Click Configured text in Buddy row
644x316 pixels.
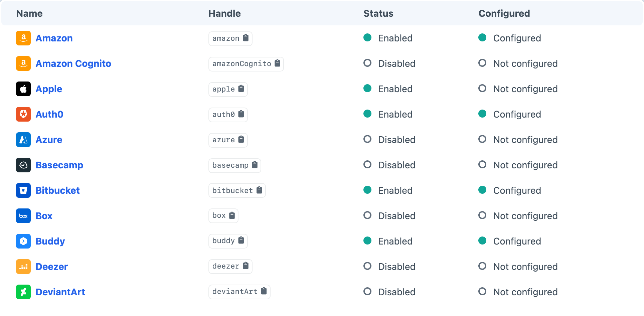pos(517,241)
